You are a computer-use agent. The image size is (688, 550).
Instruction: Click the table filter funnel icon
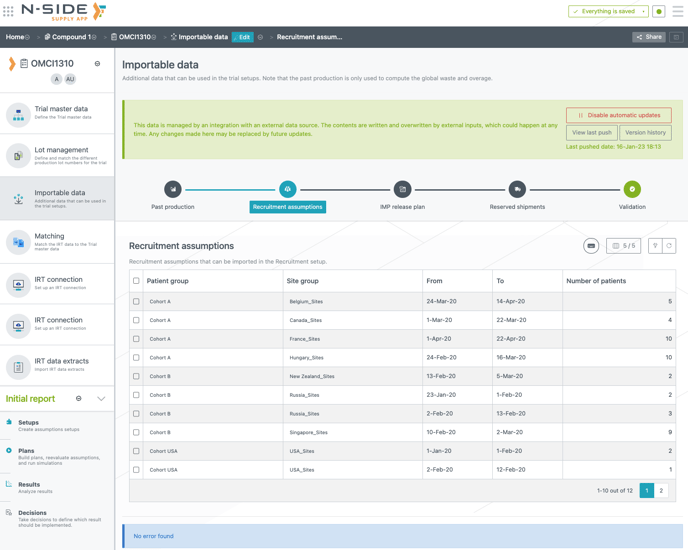pos(655,246)
